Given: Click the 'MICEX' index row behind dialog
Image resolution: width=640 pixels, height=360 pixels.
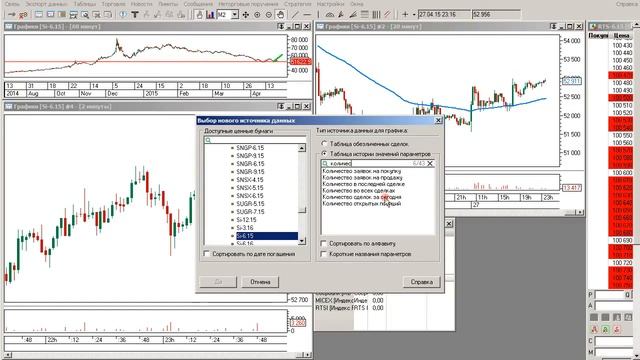Looking at the screenshot, I should pyautogui.click(x=349, y=300).
